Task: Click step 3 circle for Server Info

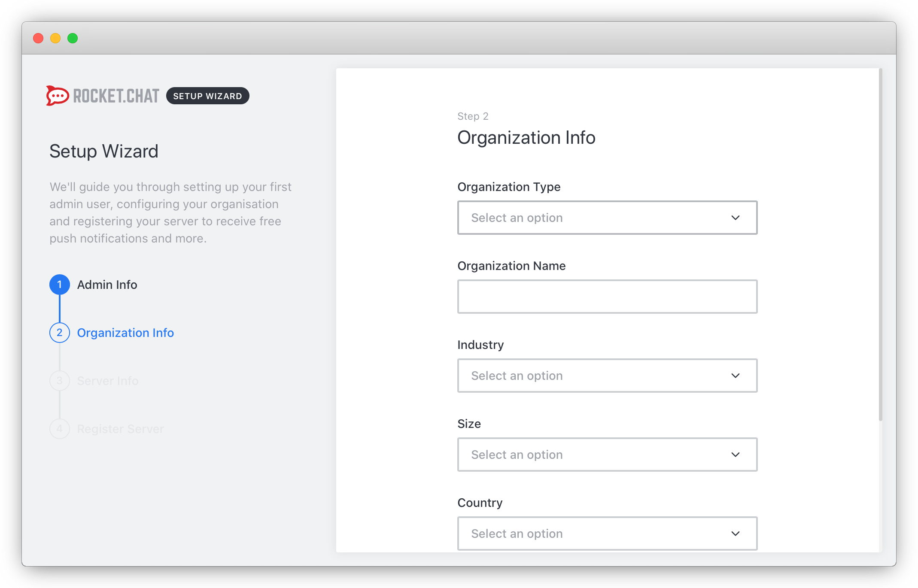Action: pyautogui.click(x=60, y=381)
